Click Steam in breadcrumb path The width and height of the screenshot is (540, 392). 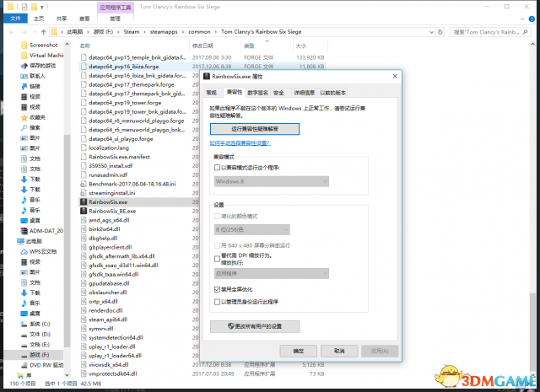click(x=132, y=32)
